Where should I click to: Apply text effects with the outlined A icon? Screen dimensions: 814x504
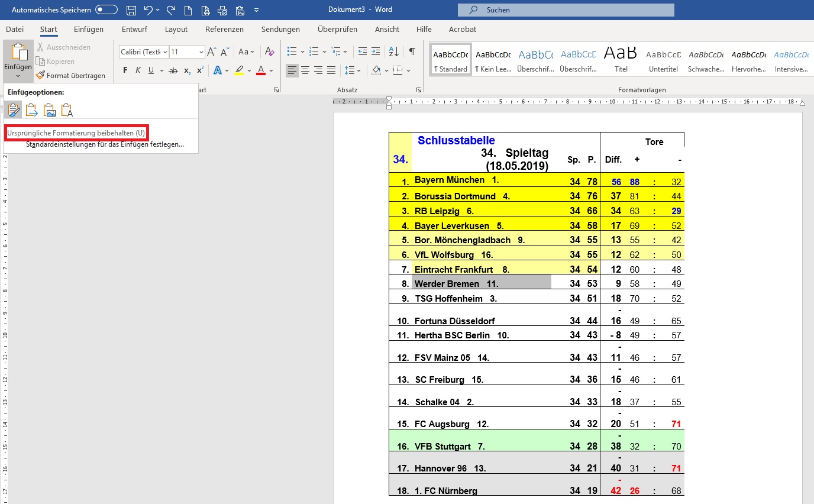click(217, 70)
